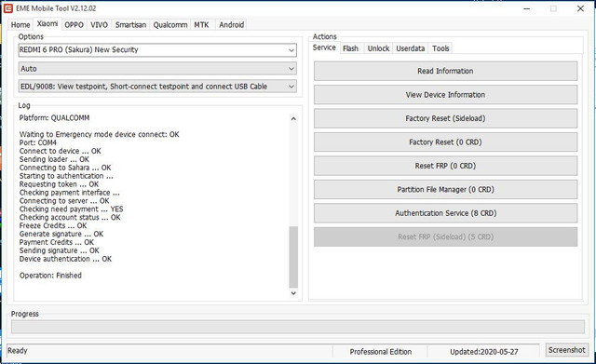Select the Flash actions tab

[x=350, y=48]
